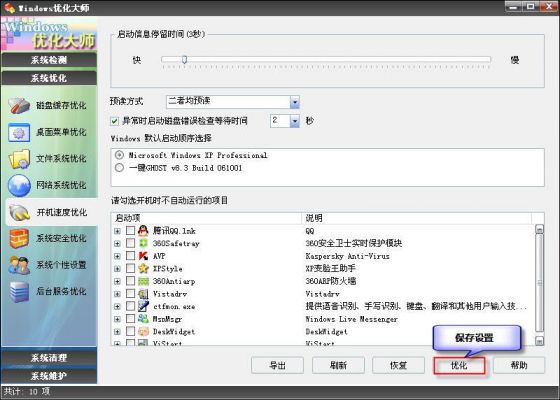Click 网络系统优化 globe icon
Image resolution: width=560 pixels, height=400 pixels.
19,185
